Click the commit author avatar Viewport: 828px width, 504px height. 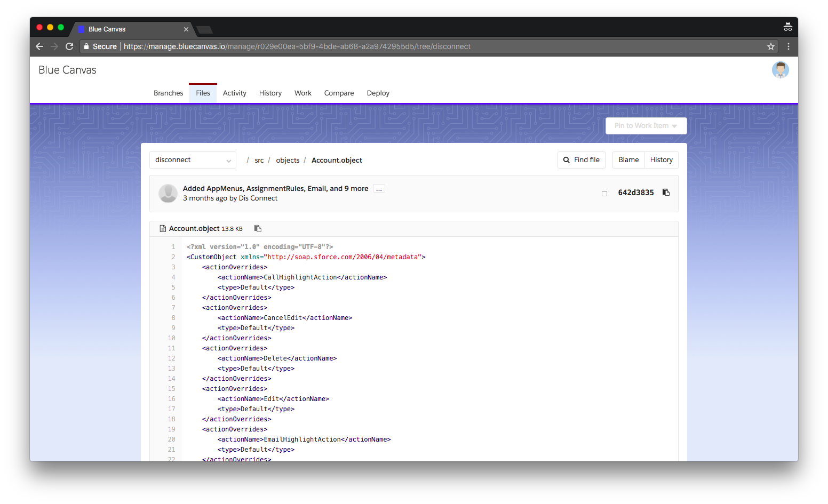point(168,193)
